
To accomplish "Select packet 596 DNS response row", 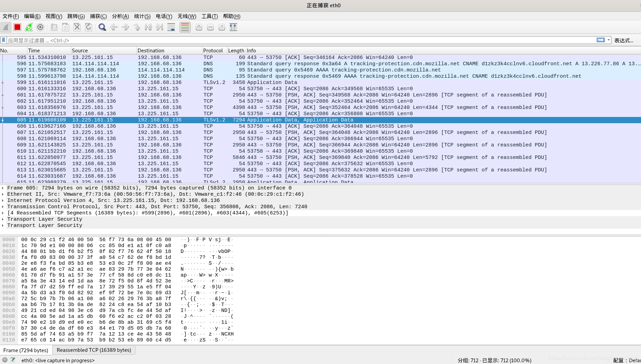I will coord(320,64).
